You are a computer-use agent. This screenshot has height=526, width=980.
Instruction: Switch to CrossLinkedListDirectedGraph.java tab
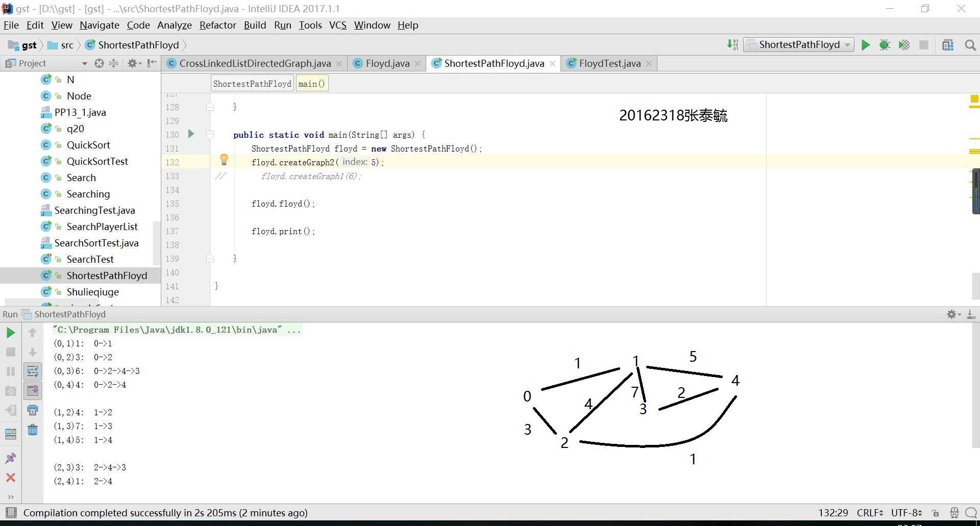click(x=255, y=63)
